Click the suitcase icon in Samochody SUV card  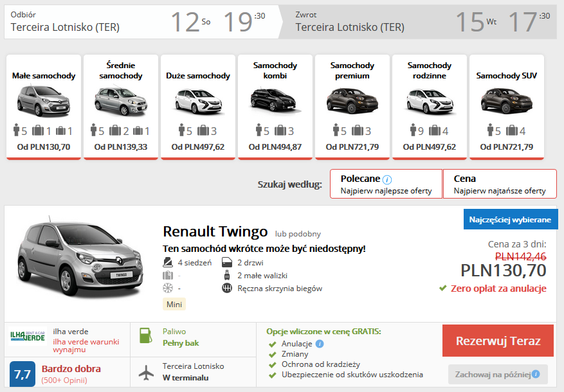pyautogui.click(x=511, y=130)
